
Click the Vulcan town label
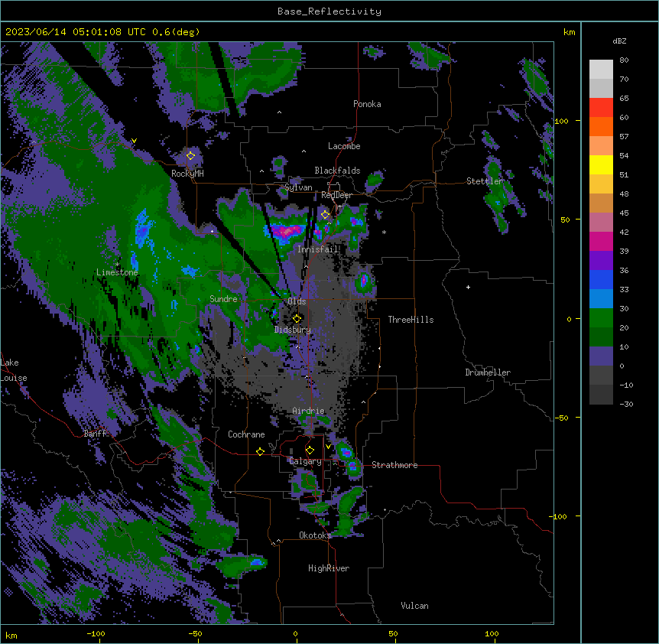click(x=414, y=606)
